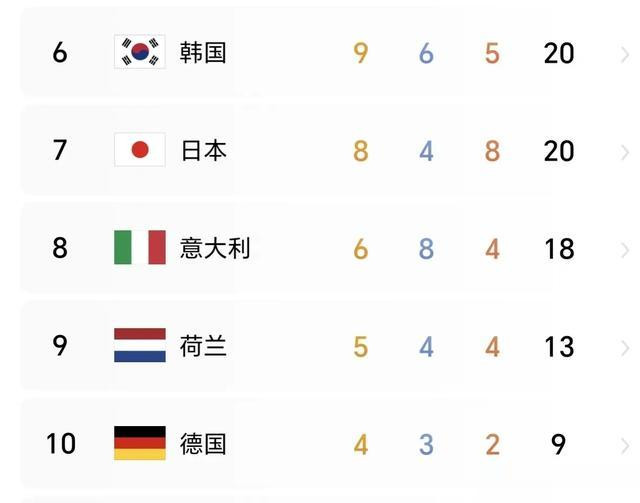Expand the 意大利 row chevron
Viewport: 640px width, 503px height.
click(624, 250)
